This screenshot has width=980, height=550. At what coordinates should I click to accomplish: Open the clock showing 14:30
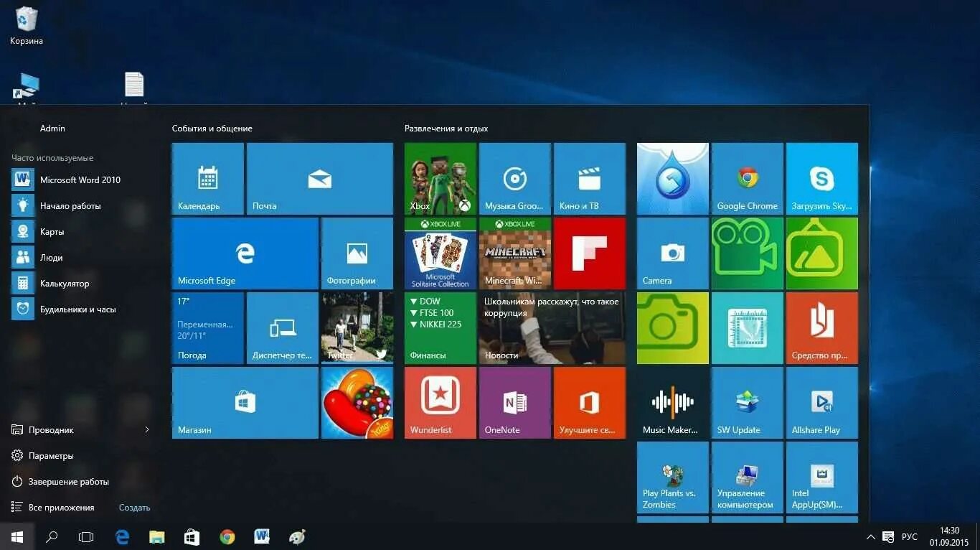[x=949, y=536]
